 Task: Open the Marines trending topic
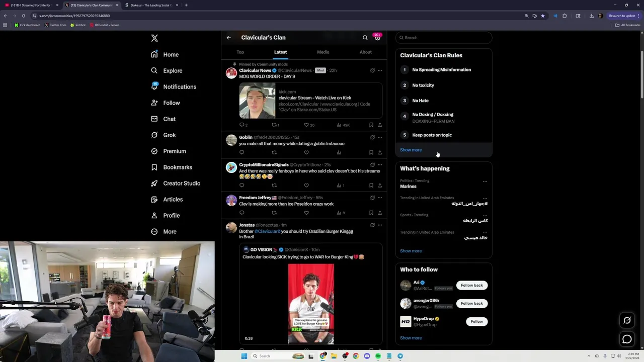pyautogui.click(x=408, y=187)
